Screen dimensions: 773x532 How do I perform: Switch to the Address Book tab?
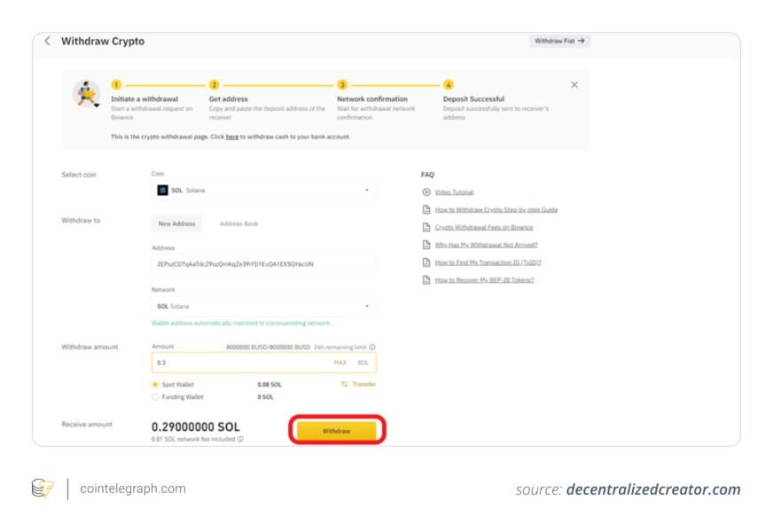(238, 223)
